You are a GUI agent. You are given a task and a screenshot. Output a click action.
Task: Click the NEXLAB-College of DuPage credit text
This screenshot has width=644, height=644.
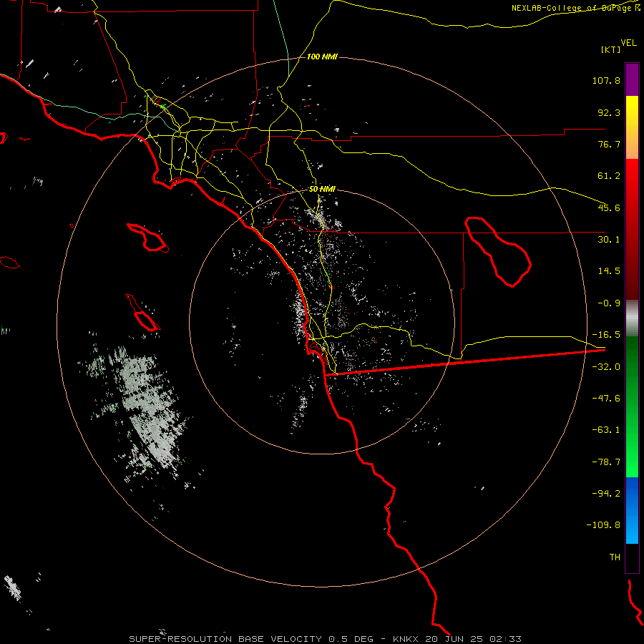pyautogui.click(x=576, y=8)
